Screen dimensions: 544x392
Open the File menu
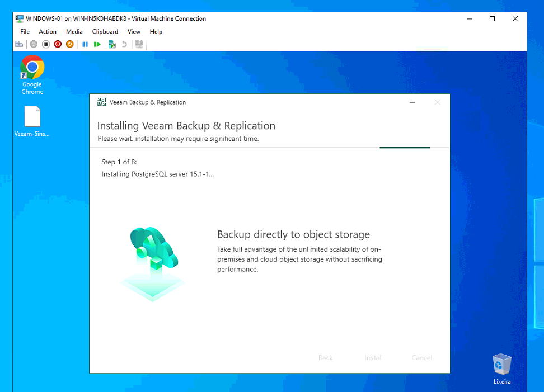(x=25, y=31)
